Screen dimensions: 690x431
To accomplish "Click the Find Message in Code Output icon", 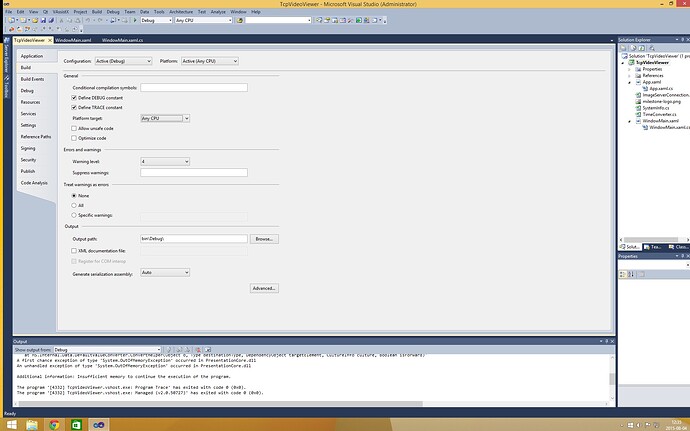I will [x=169, y=350].
